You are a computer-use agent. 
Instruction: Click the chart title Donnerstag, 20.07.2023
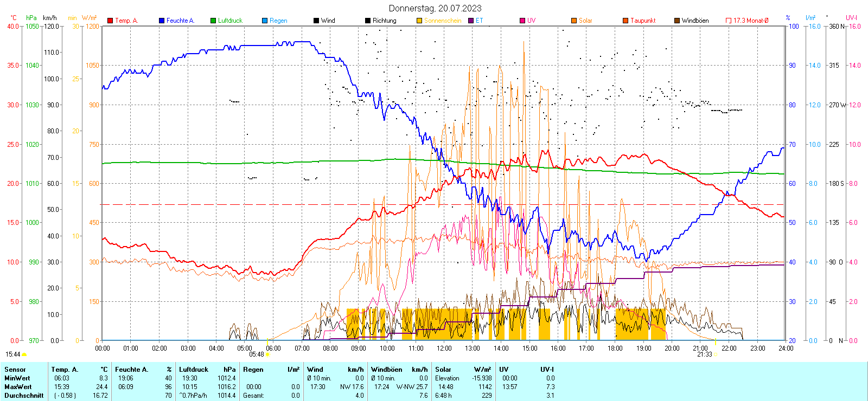click(435, 8)
